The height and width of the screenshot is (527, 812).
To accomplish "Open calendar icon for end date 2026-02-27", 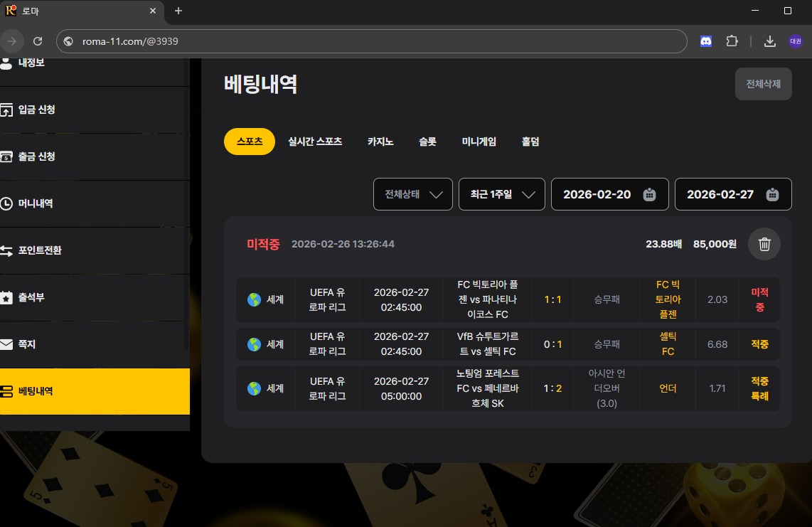I will (x=772, y=194).
